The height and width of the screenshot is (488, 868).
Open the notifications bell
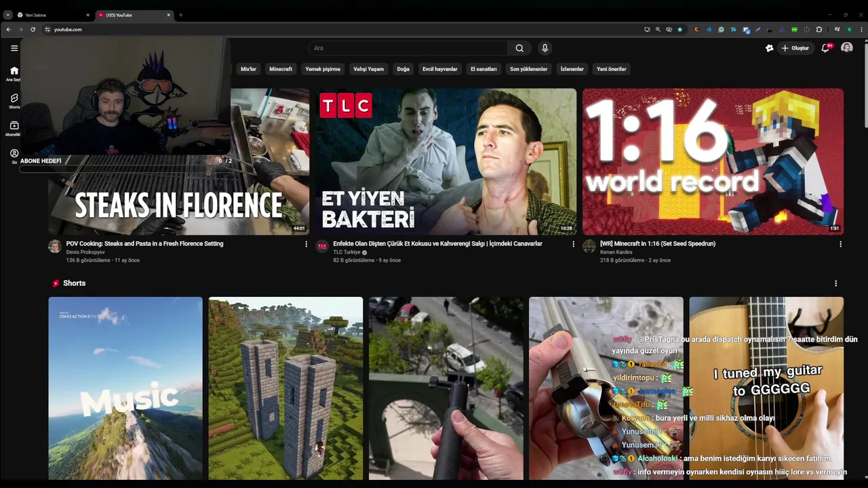pos(825,48)
